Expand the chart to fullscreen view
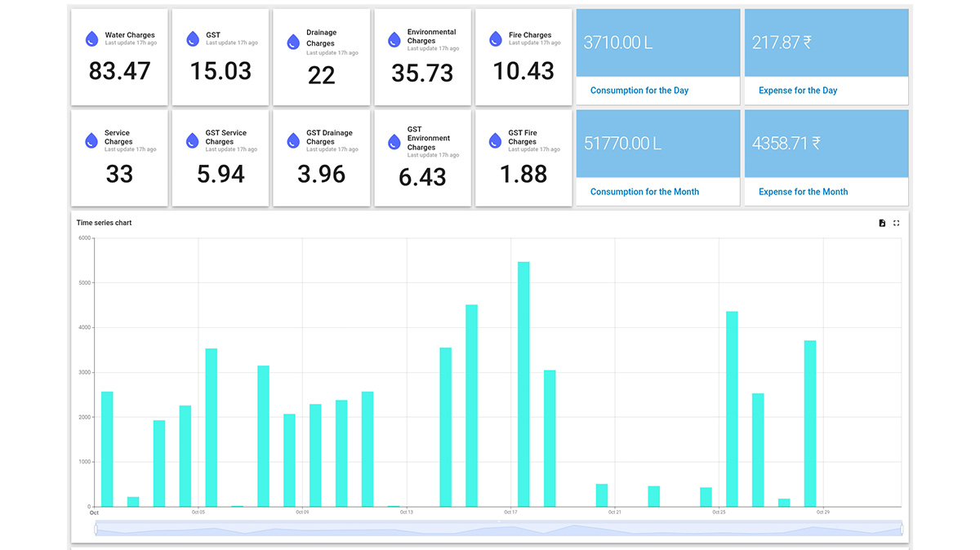Screen dimensions: 980x550 897,223
